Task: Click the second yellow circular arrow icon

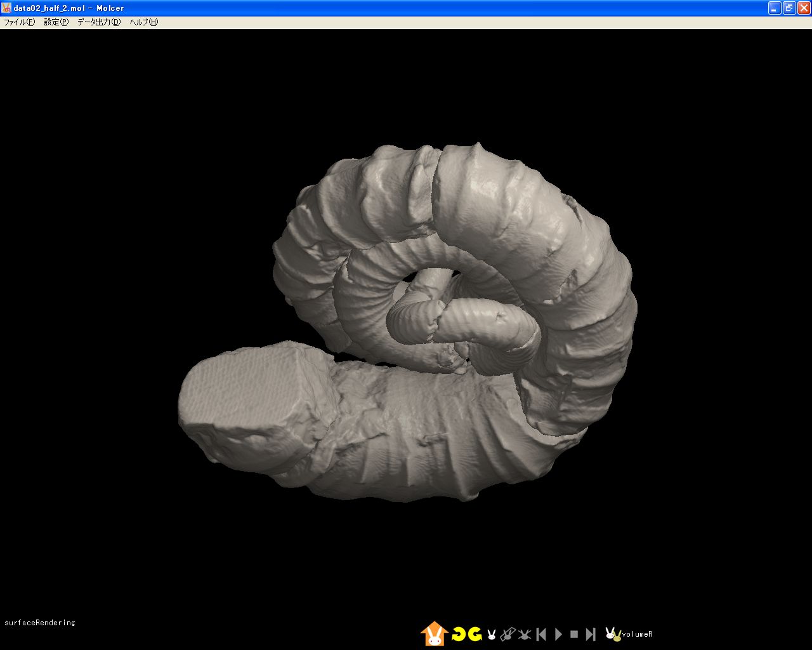Action: point(474,633)
